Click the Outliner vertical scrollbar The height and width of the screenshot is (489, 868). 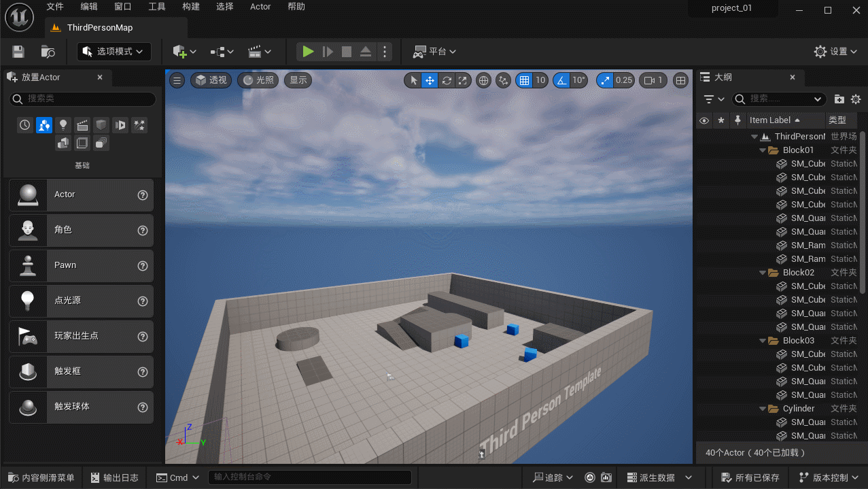862,214
